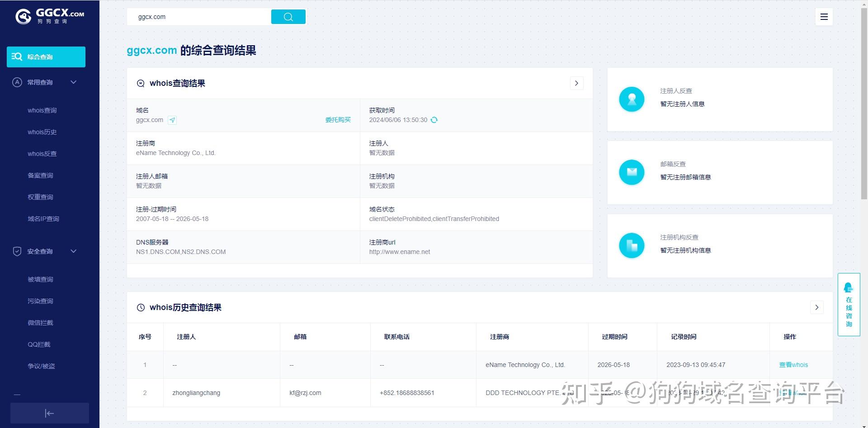Refresh whois fetch time with circular arrows icon
Image resolution: width=868 pixels, height=428 pixels.
pyautogui.click(x=434, y=120)
